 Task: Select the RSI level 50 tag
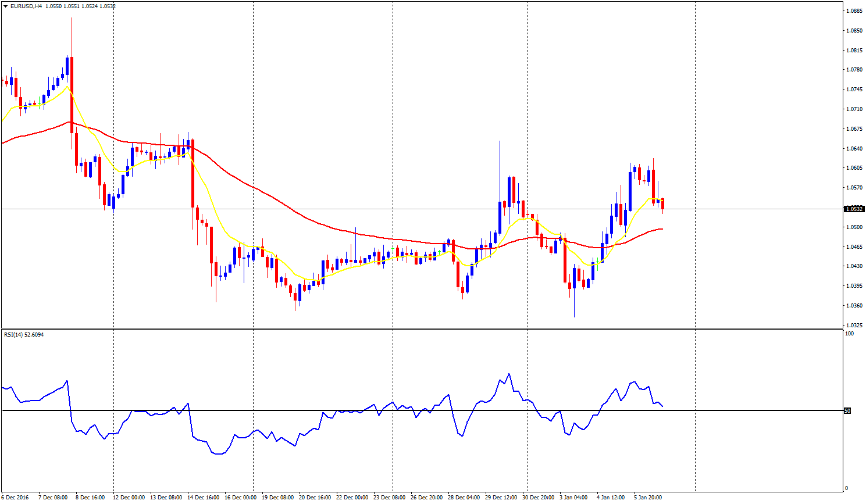[x=847, y=411]
